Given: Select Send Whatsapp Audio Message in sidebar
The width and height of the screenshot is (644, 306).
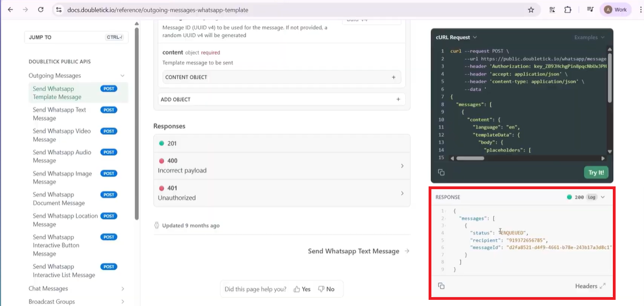Looking at the screenshot, I should [x=61, y=156].
